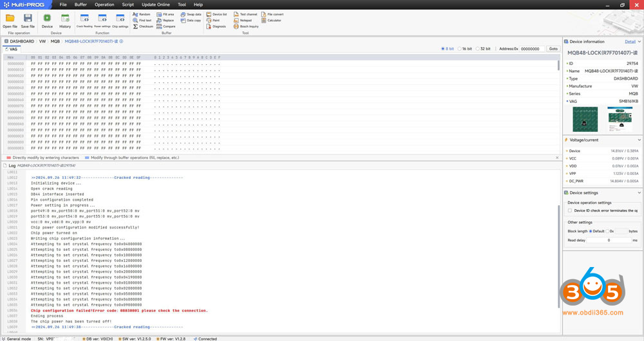Click the Random buffer tool

141,14
